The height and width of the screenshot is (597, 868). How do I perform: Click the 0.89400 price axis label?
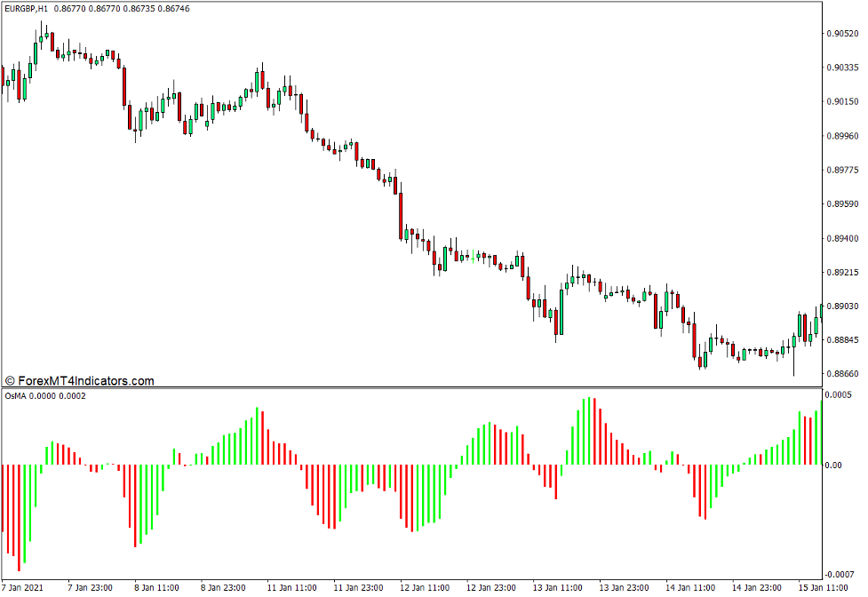click(840, 238)
